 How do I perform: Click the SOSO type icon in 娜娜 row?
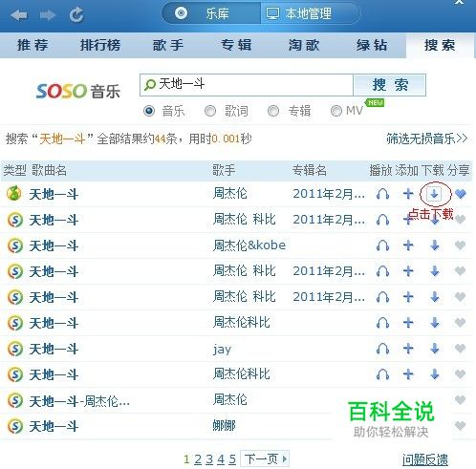(x=15, y=426)
